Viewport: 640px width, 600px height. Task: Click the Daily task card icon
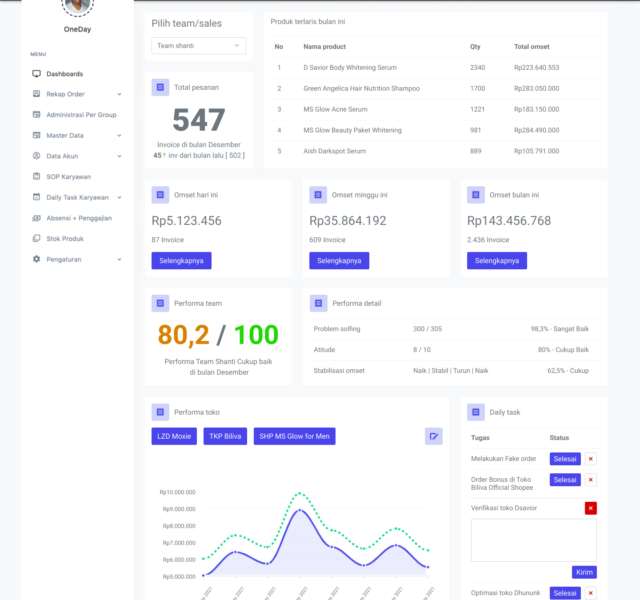[476, 412]
